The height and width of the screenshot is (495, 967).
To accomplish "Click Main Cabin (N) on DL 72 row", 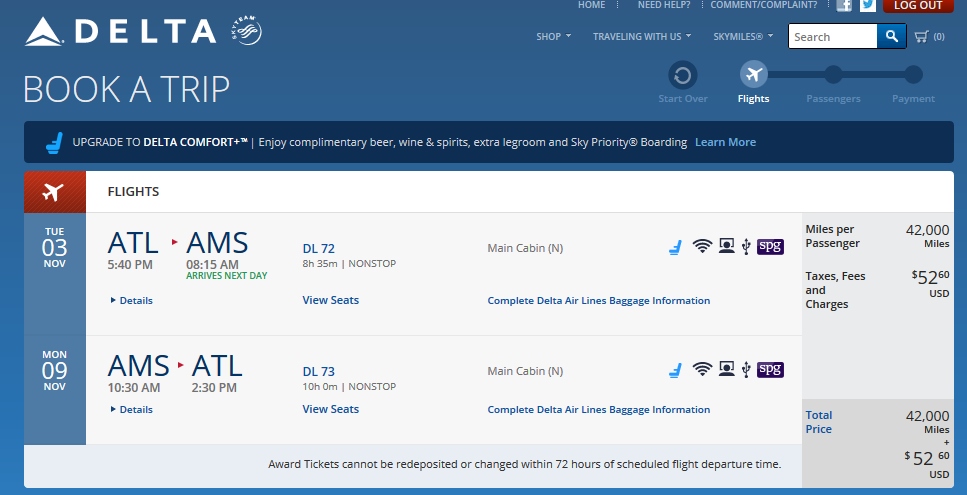I will 525,248.
